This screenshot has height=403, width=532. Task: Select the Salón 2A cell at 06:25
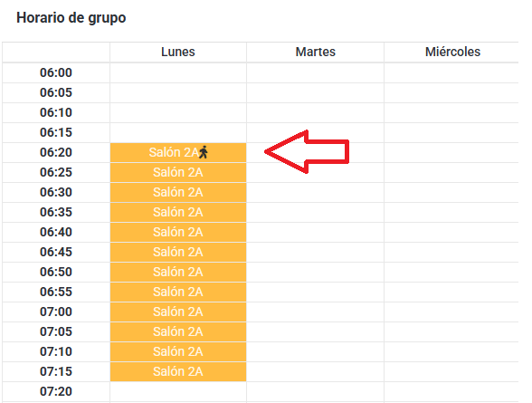(178, 172)
